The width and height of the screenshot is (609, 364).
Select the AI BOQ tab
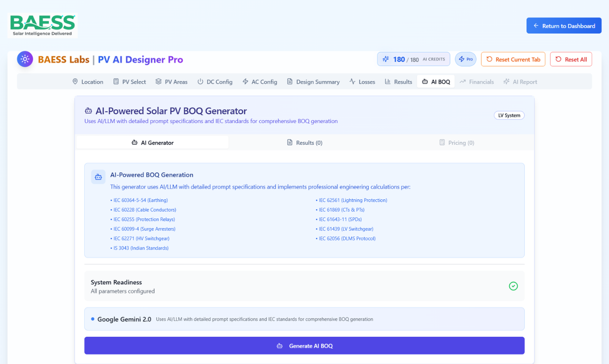coord(436,82)
